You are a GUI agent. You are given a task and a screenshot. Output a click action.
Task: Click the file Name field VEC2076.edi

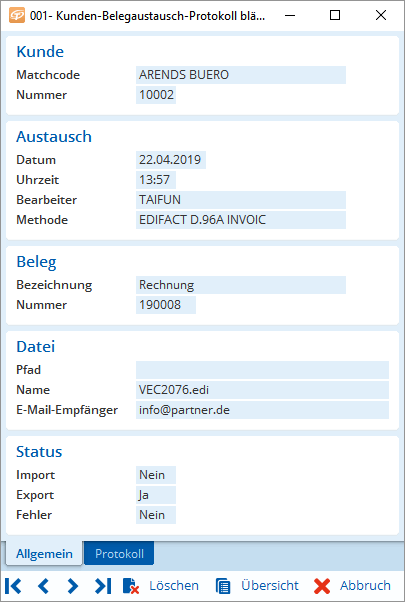click(x=262, y=390)
